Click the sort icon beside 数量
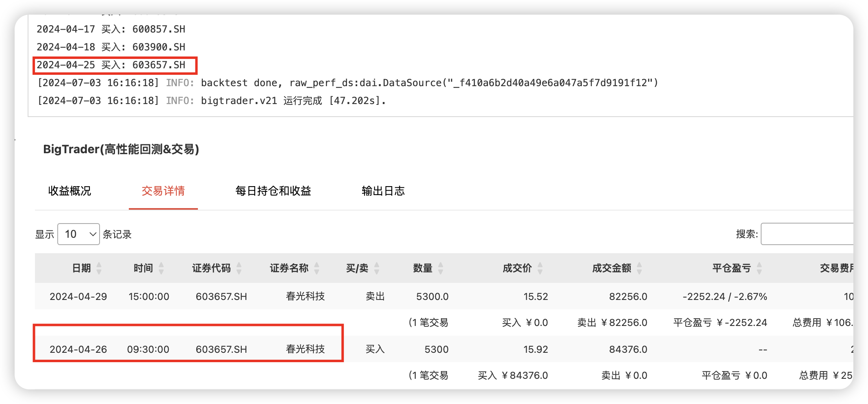The image size is (868, 404). [441, 268]
